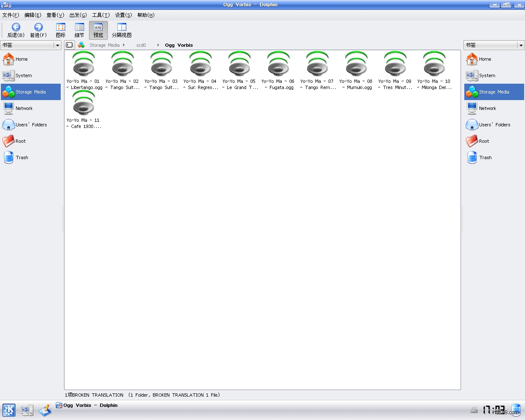Open Network in right bookmarks panel
This screenshot has height=420, width=525.
[487, 108]
